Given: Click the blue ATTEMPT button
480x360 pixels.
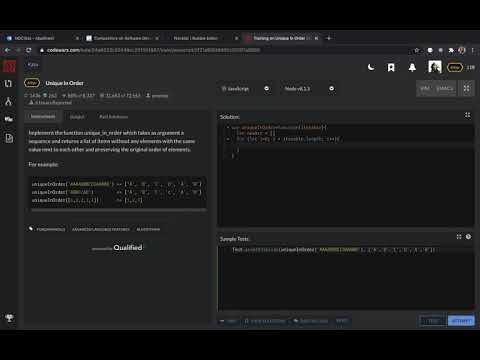Looking at the screenshot, I should [461, 321].
